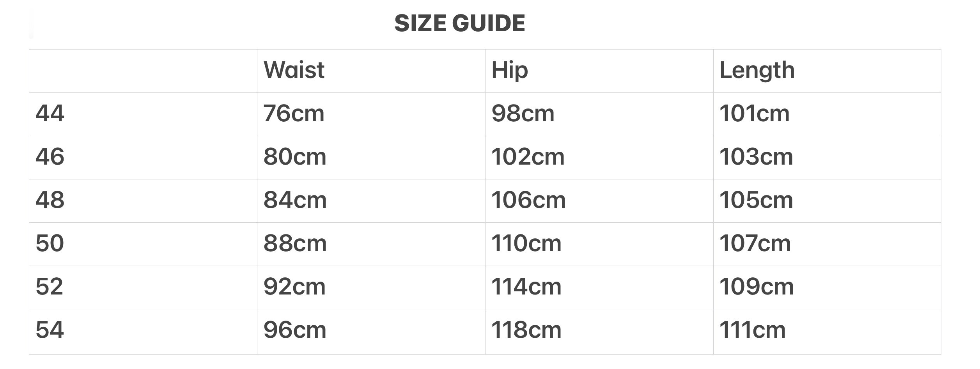Select the 84cm waist measurement
This screenshot has height=369, width=980.
(295, 200)
